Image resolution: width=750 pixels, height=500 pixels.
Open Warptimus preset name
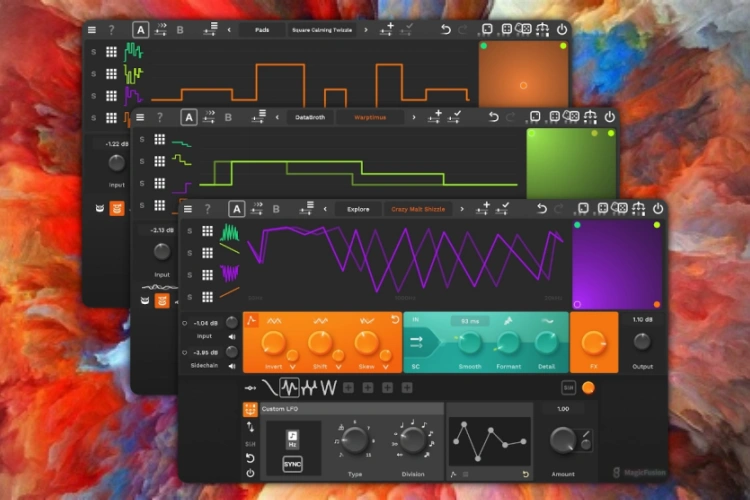click(370, 117)
